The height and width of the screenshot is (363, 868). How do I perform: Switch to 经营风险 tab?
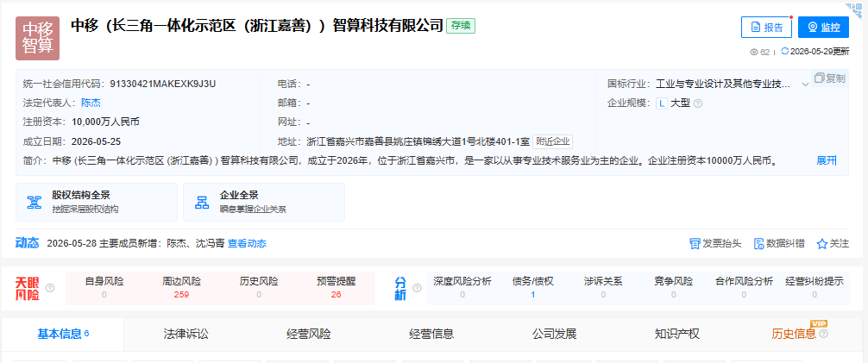coord(309,335)
